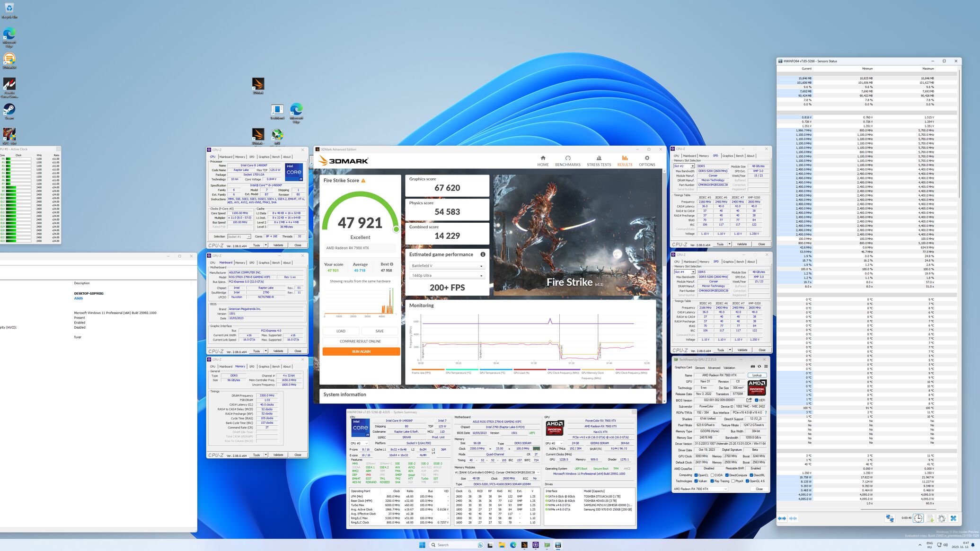This screenshot has width=980, height=551.
Task: Select the Steam desktop shortcut
Action: pyautogui.click(x=9, y=112)
